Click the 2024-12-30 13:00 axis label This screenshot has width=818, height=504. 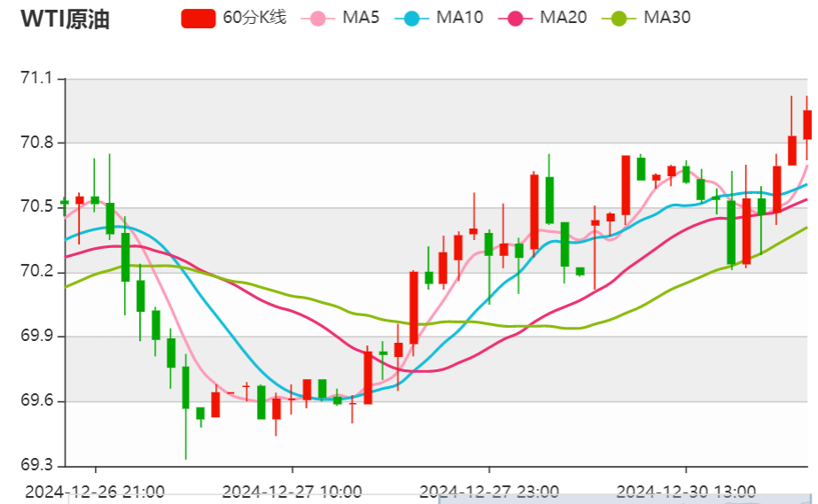685,491
